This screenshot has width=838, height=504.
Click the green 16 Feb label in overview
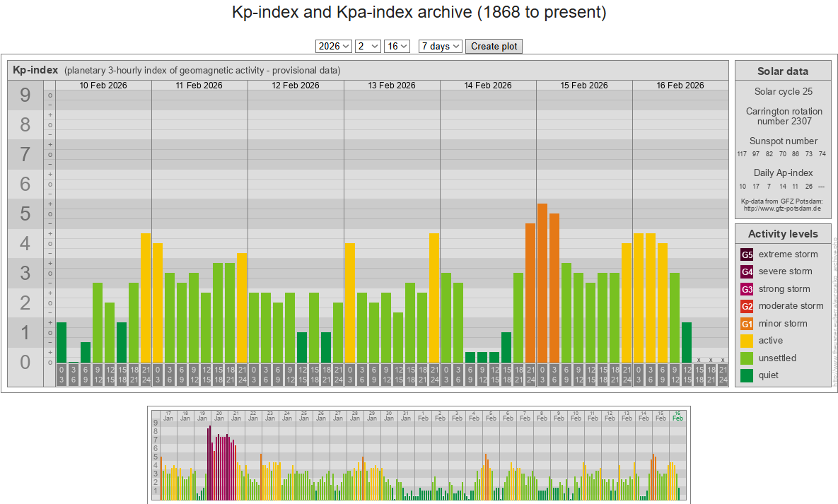[x=677, y=416]
